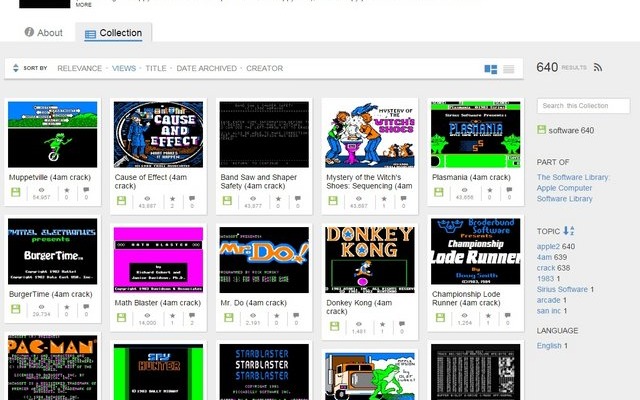Open the Pac-Man thumbnail
This screenshot has width=640, height=400.
[x=53, y=368]
